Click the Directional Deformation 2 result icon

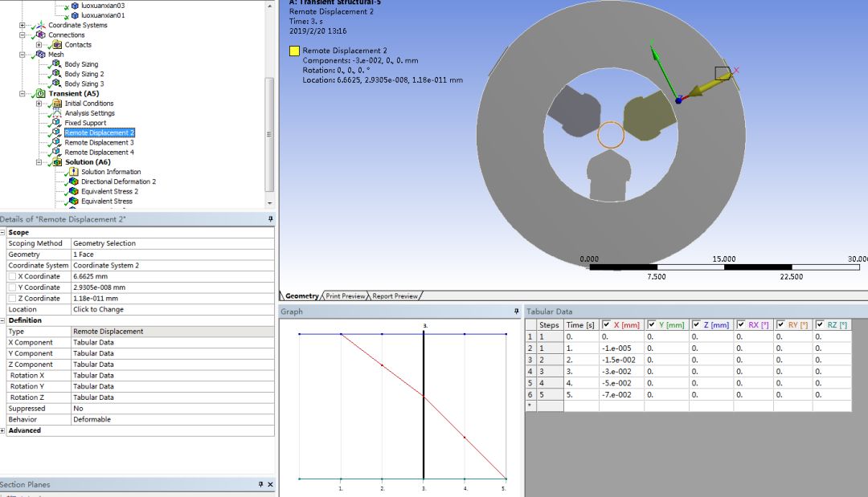[74, 181]
